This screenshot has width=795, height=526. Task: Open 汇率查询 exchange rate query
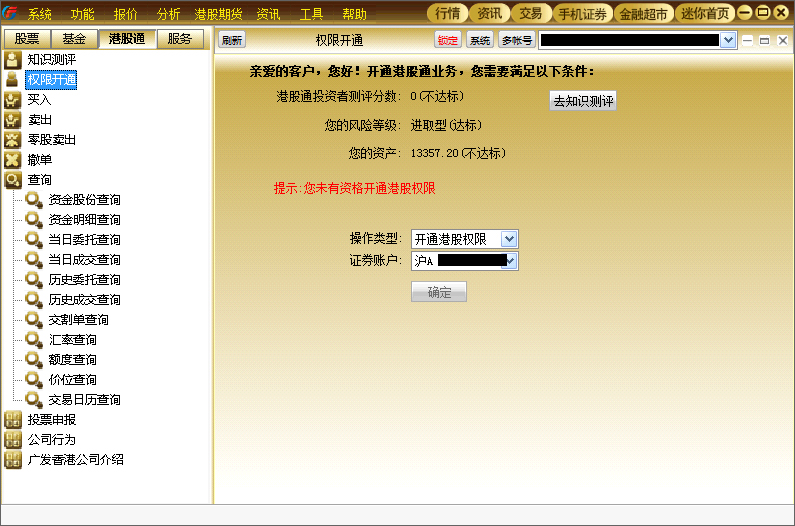click(73, 340)
